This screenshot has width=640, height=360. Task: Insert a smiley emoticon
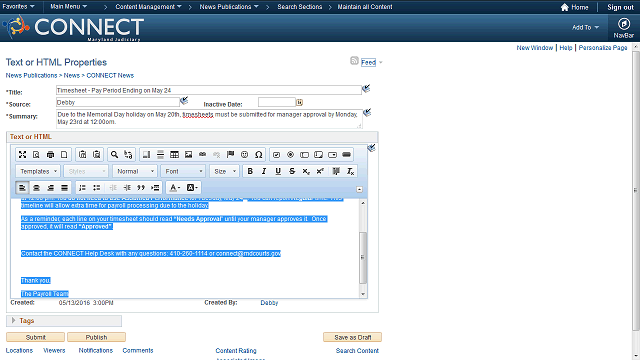click(244, 155)
